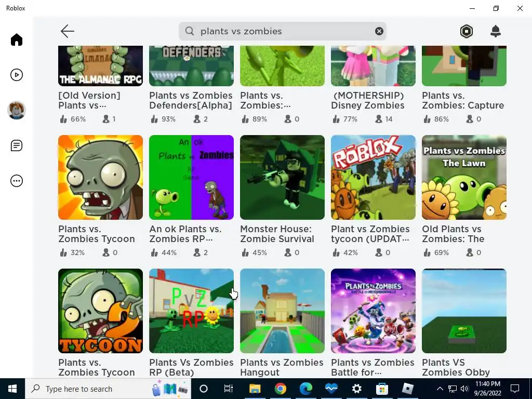Click the 77% like rating text
532x399 pixels.
[351, 119]
